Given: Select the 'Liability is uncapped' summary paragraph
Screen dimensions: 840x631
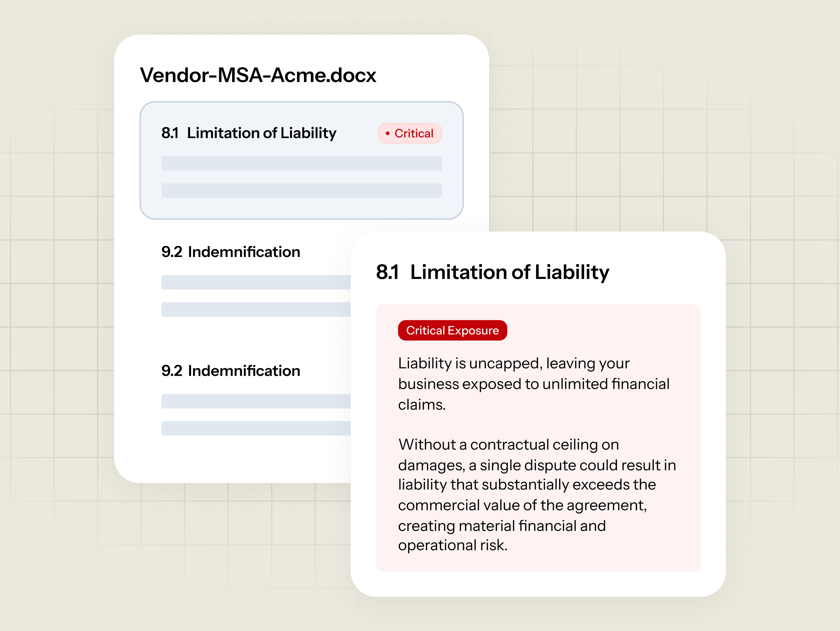Looking at the screenshot, I should [x=534, y=384].
